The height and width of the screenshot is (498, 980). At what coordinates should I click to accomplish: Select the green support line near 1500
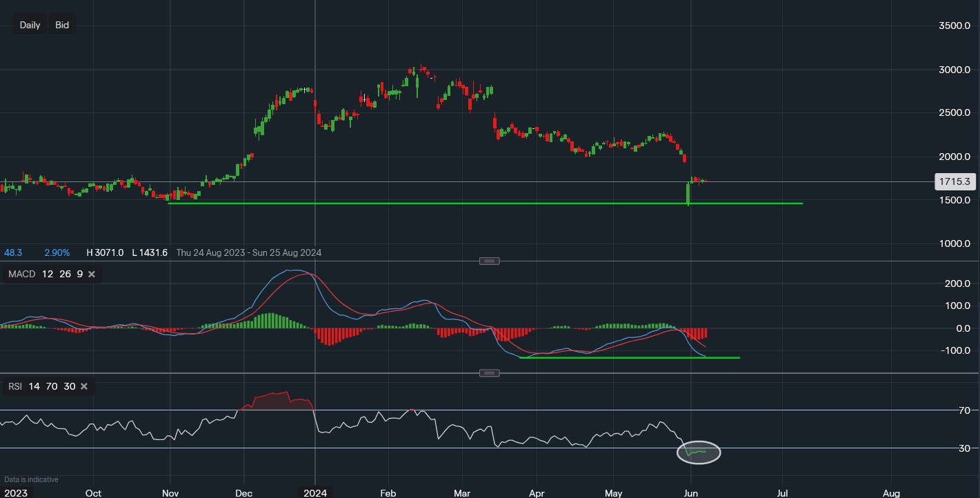coord(483,203)
